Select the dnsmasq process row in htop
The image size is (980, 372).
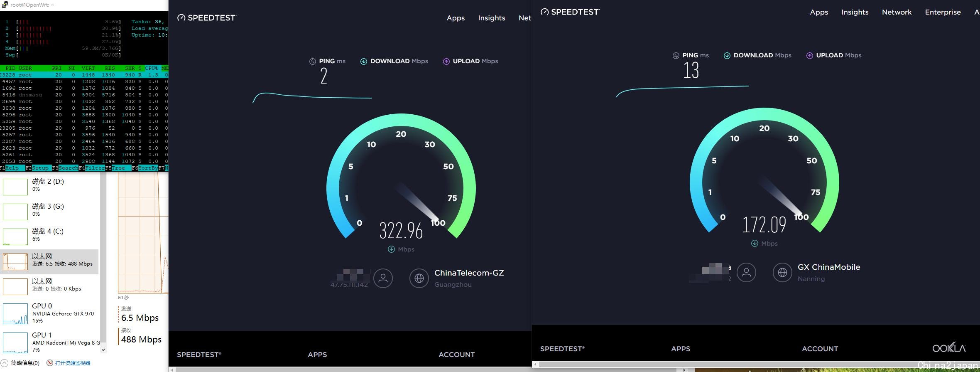click(x=84, y=95)
